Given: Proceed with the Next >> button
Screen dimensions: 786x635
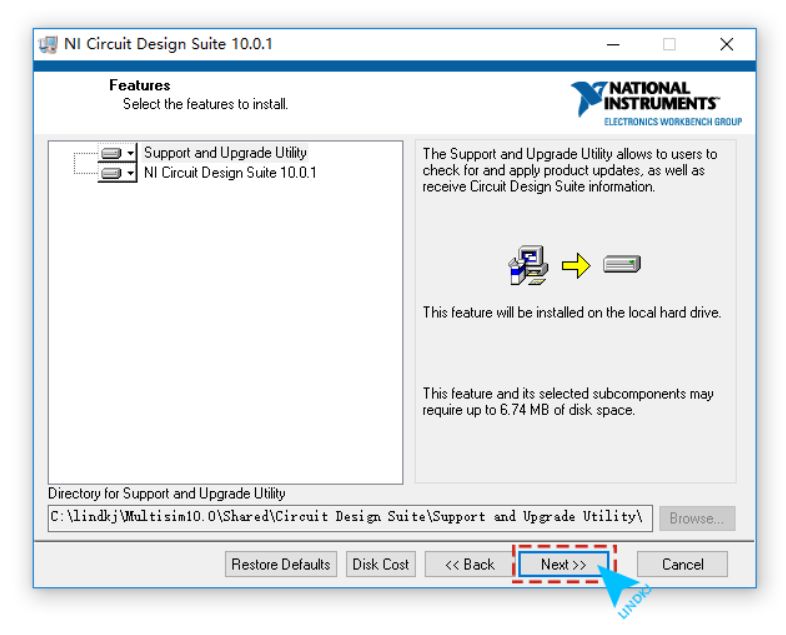Looking at the screenshot, I should (563, 564).
